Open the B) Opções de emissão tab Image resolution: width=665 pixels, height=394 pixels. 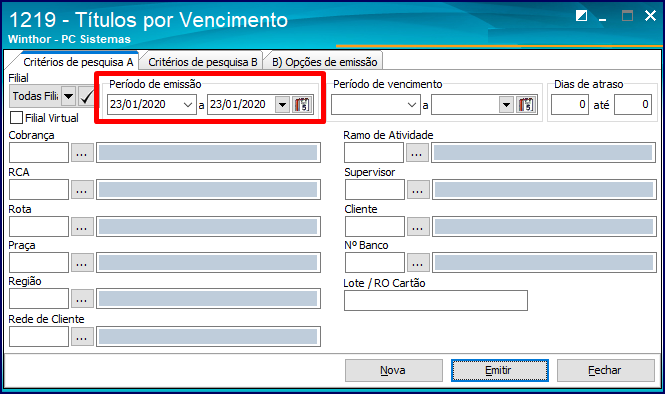[324, 62]
